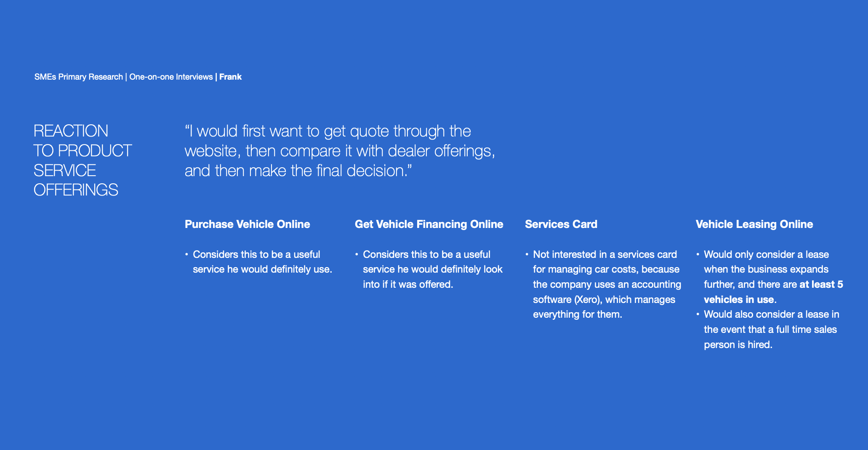Click 'Would only consider a lease' bullet

tap(767, 254)
